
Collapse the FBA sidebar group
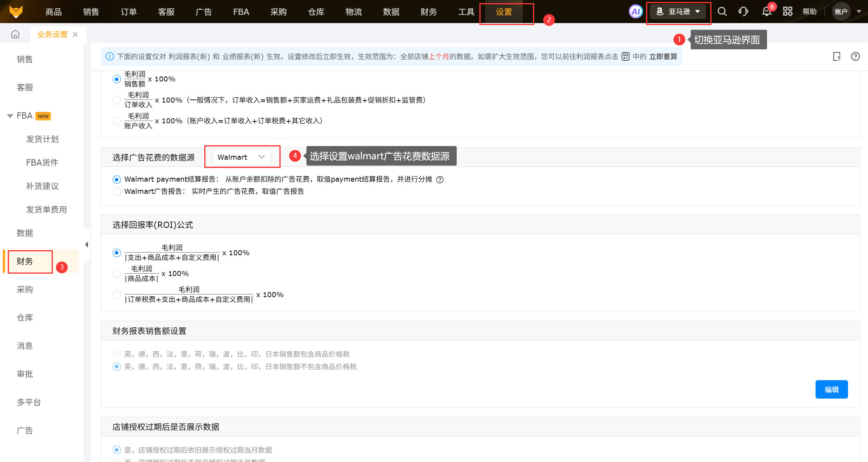(x=10, y=116)
